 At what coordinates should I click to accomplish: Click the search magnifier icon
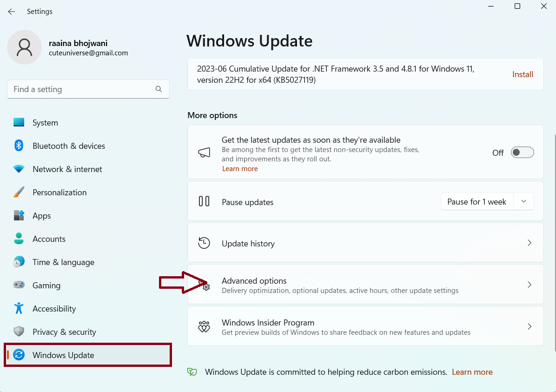click(x=159, y=89)
